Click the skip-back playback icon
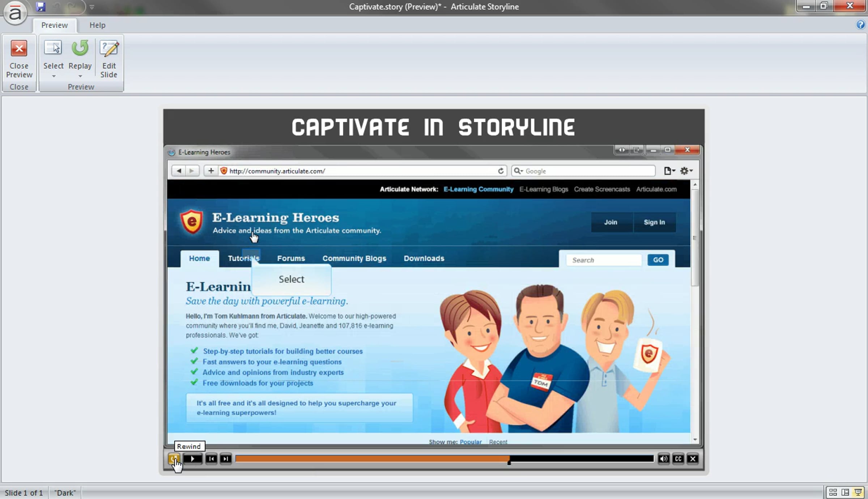 [x=211, y=459]
